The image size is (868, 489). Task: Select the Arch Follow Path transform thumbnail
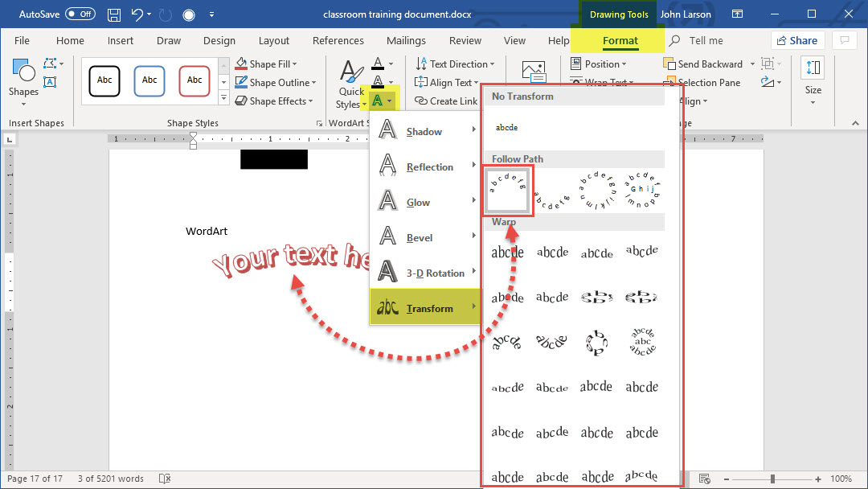click(x=508, y=191)
